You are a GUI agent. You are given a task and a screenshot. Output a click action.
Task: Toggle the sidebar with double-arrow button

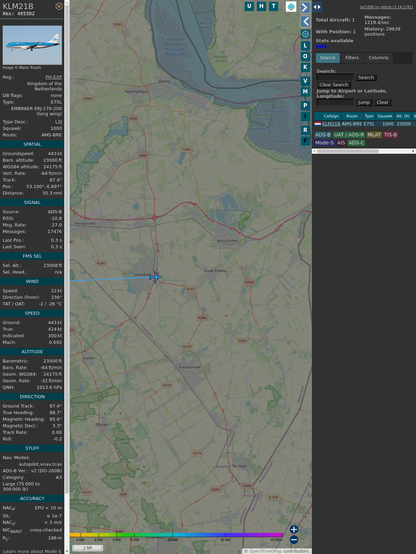(317, 7)
